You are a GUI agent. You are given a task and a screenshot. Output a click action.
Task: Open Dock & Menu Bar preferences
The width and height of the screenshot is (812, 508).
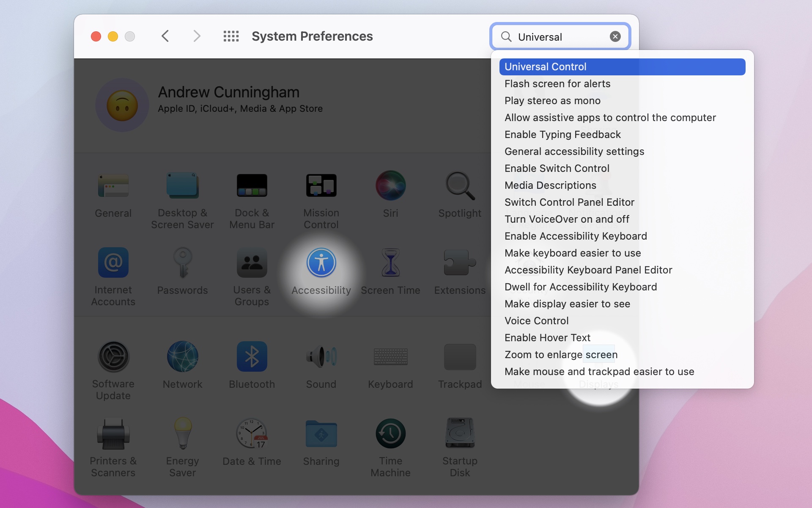pyautogui.click(x=252, y=186)
